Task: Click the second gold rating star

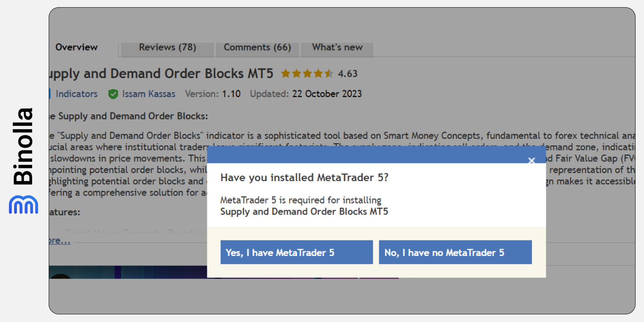Action: pos(297,74)
